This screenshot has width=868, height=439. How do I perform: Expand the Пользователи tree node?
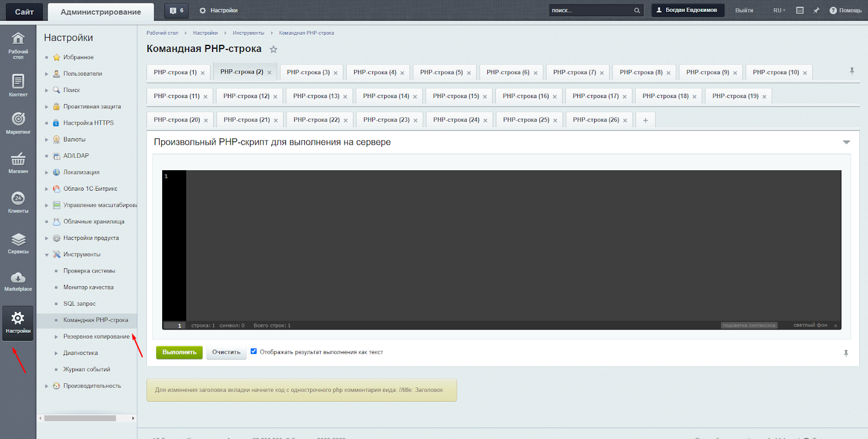[x=47, y=74]
